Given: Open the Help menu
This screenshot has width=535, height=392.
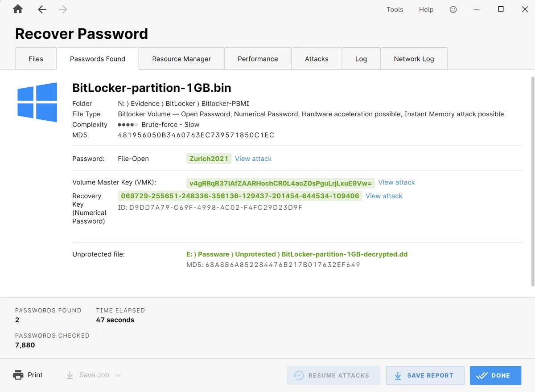Looking at the screenshot, I should click(426, 9).
